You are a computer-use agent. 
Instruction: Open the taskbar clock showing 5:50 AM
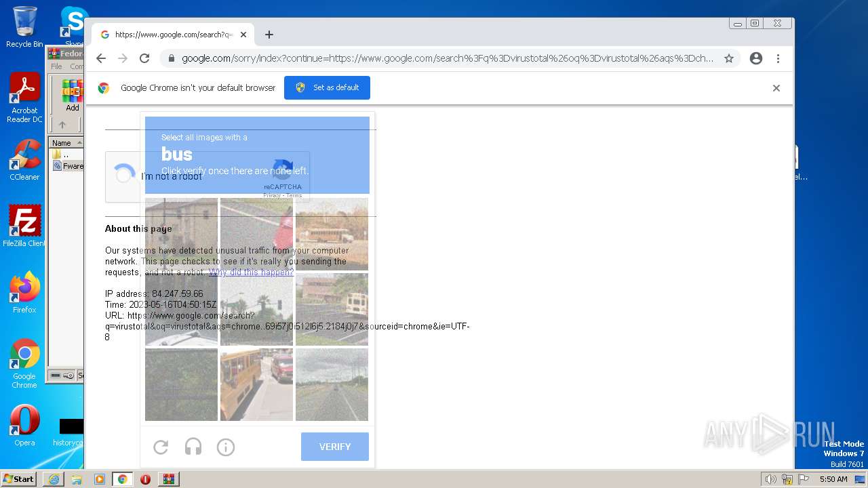(833, 479)
